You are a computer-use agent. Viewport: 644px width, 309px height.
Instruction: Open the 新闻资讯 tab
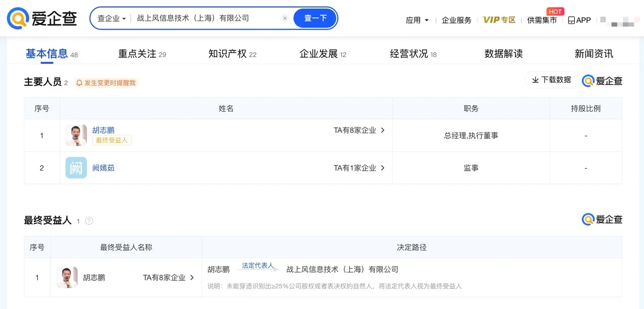tap(594, 54)
